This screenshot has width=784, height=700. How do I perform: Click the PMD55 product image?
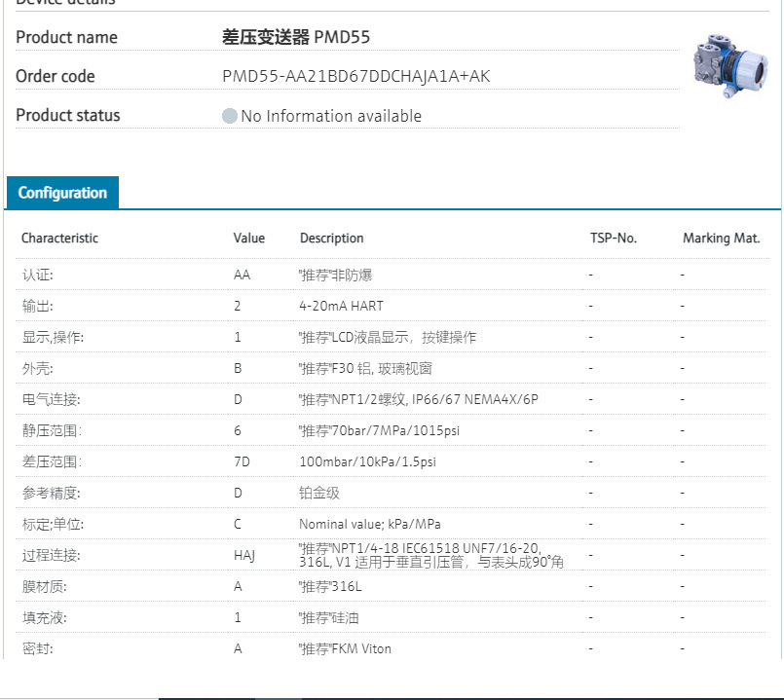tap(728, 68)
